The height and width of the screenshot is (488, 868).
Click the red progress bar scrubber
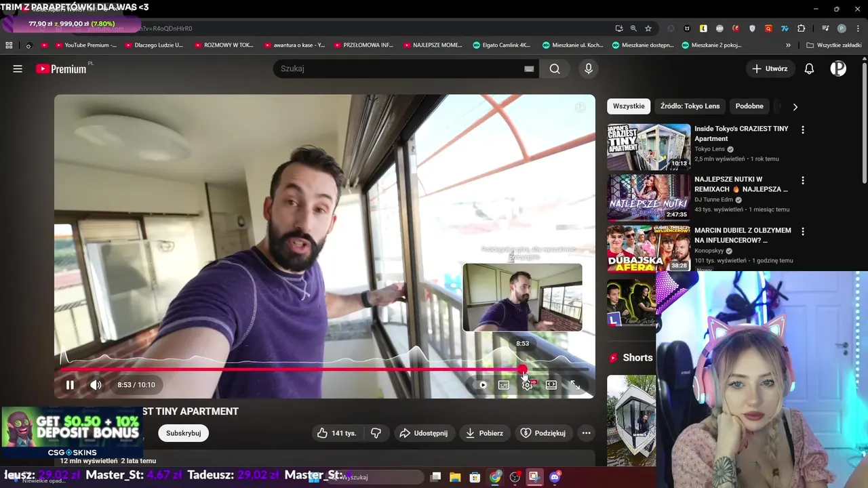click(522, 369)
